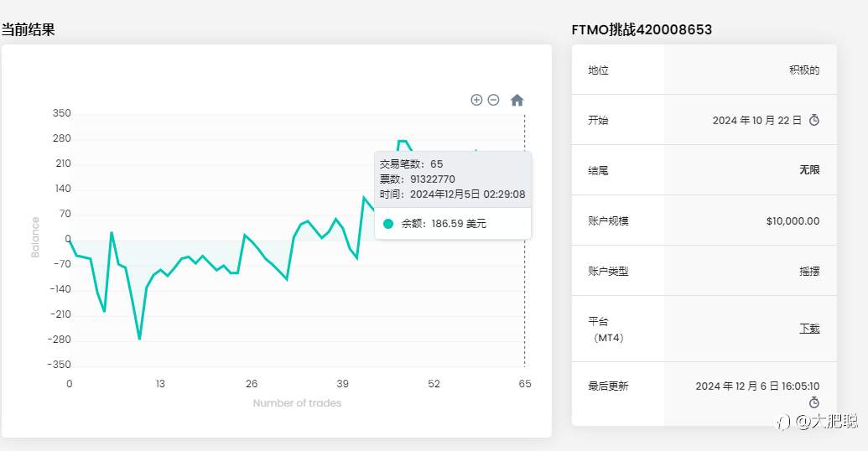The image size is (868, 451).
Task: Click the "Number of trades" axis title
Action: [297, 403]
